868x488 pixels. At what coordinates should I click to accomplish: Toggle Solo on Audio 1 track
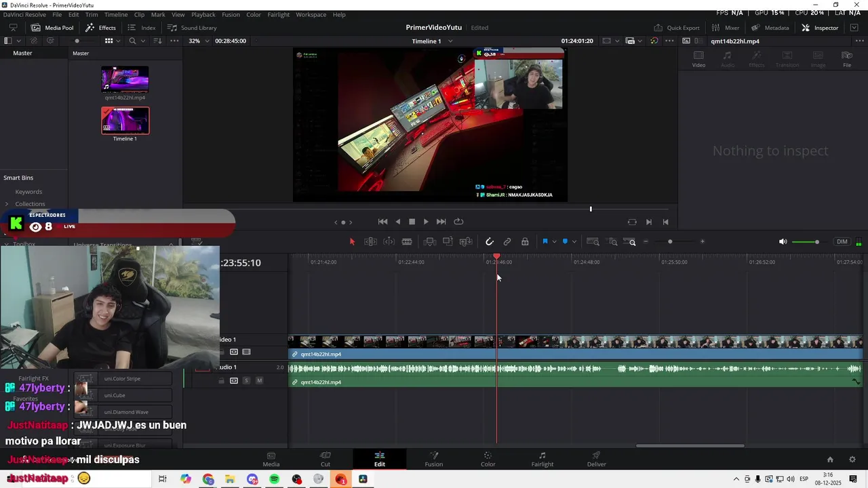(246, 381)
